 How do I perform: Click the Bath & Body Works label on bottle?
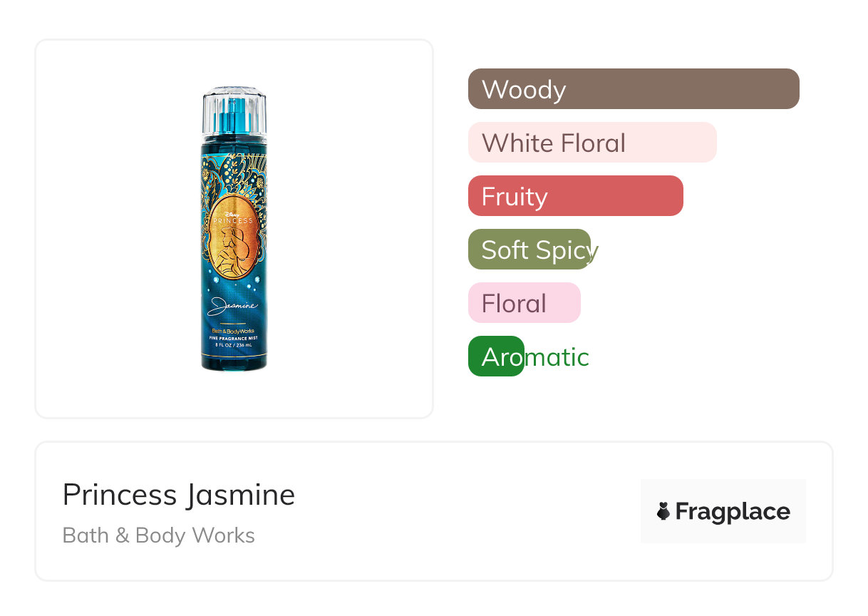233,332
